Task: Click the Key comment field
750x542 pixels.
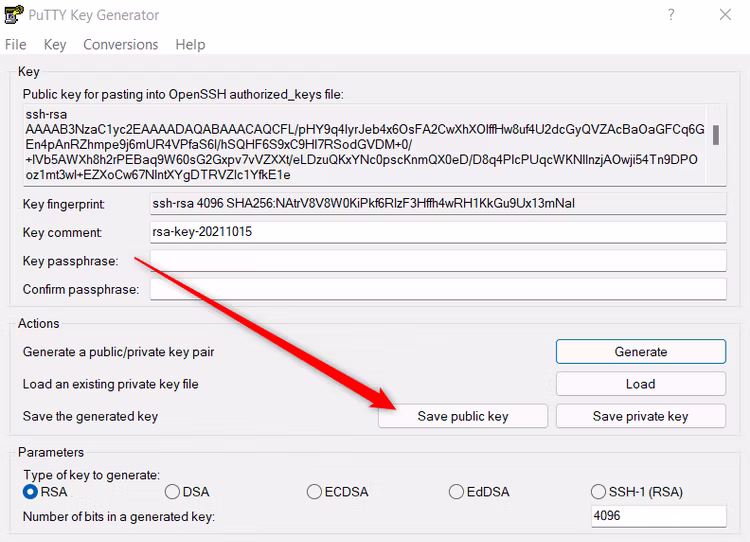Action: 437,232
